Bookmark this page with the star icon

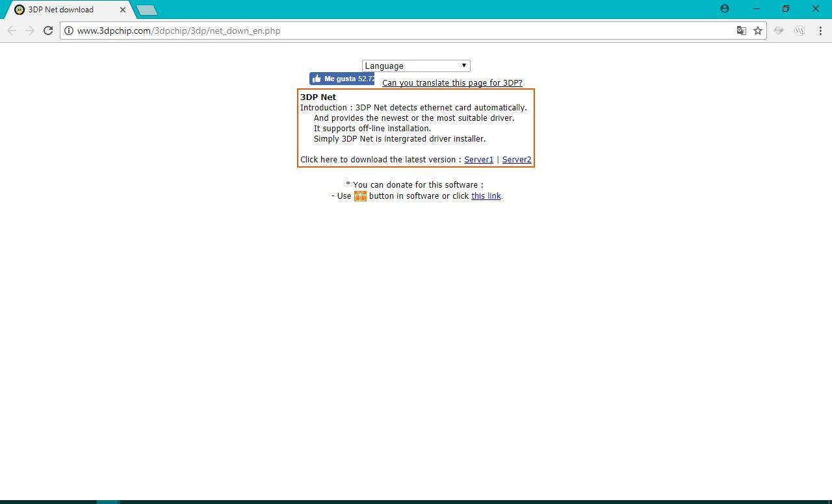coord(758,31)
